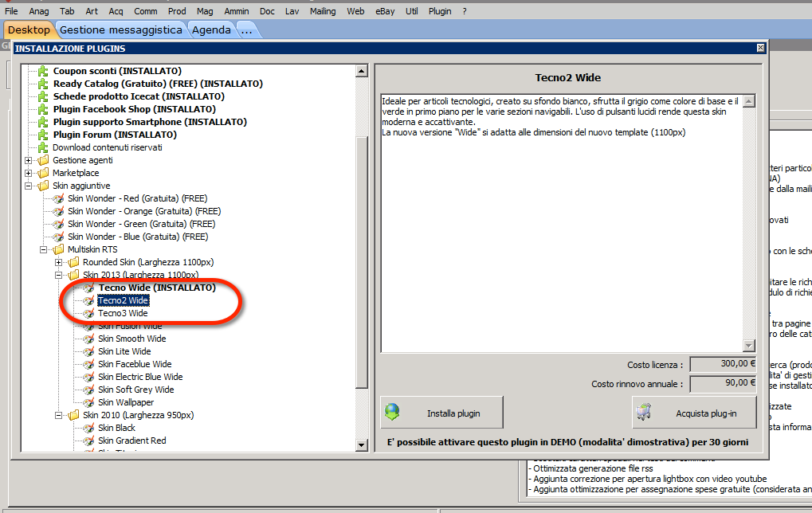The height and width of the screenshot is (513, 812).
Task: Select the Tecno2 Wide tree entry
Action: tap(123, 301)
